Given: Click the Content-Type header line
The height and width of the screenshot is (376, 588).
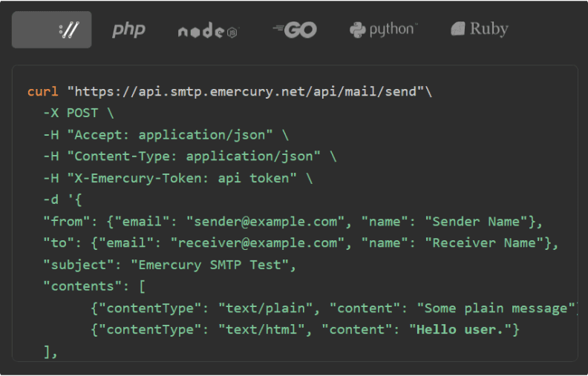Looking at the screenshot, I should (x=189, y=156).
